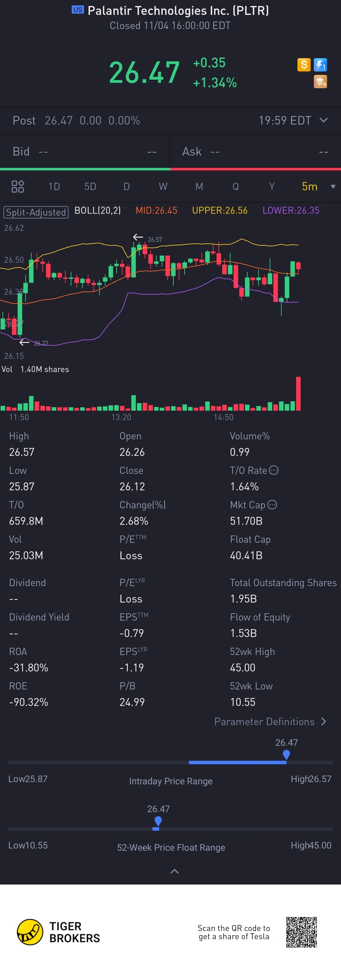Tap the yellow dollar sign badge icon
Image resolution: width=341 pixels, height=980 pixels.
click(x=304, y=65)
